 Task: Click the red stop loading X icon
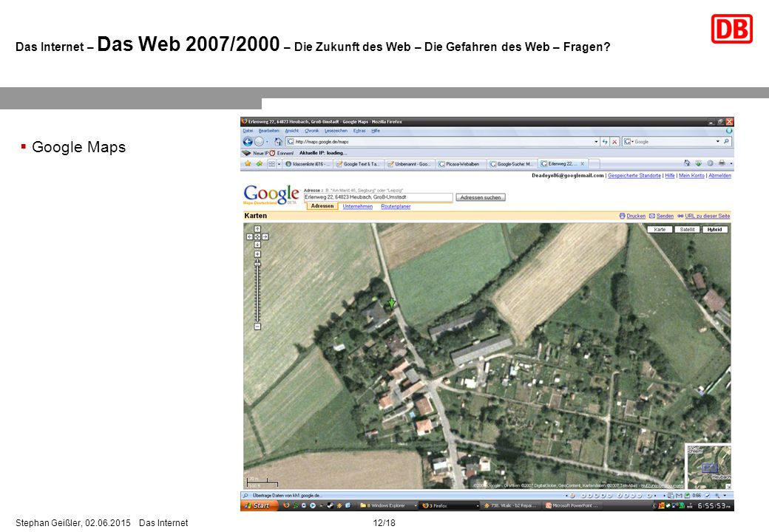[614, 142]
